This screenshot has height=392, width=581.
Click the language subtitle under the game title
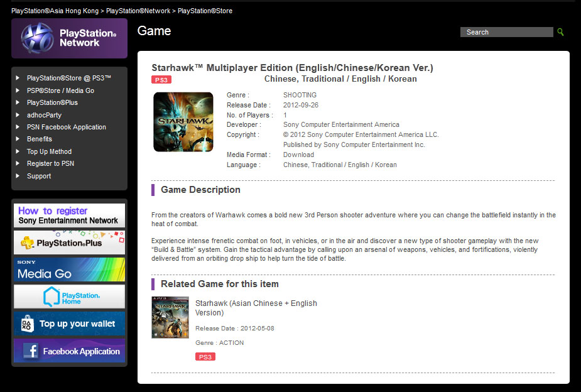(340, 79)
